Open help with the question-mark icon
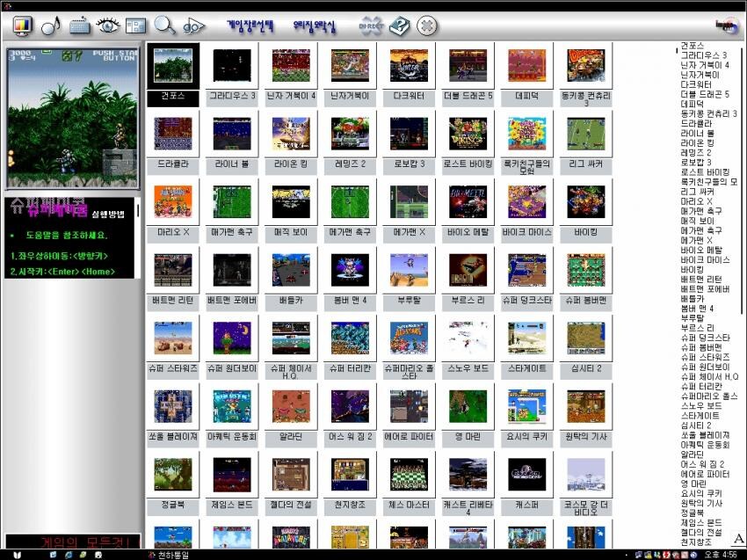This screenshot has width=747, height=560. click(399, 25)
